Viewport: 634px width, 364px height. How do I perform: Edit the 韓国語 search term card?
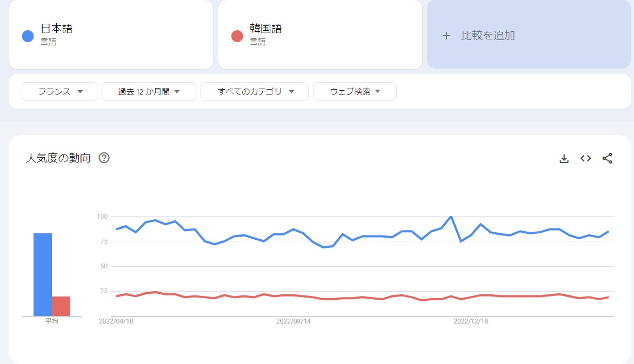pos(320,35)
